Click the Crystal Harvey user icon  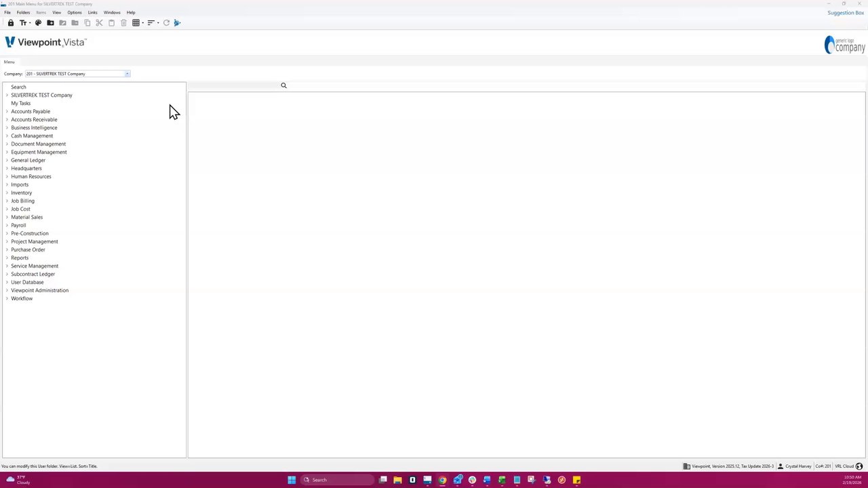pyautogui.click(x=781, y=466)
